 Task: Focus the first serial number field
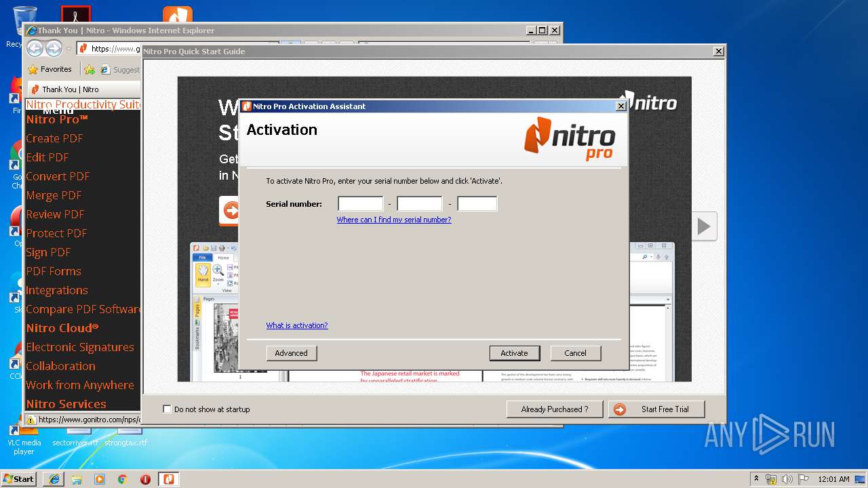click(x=361, y=203)
